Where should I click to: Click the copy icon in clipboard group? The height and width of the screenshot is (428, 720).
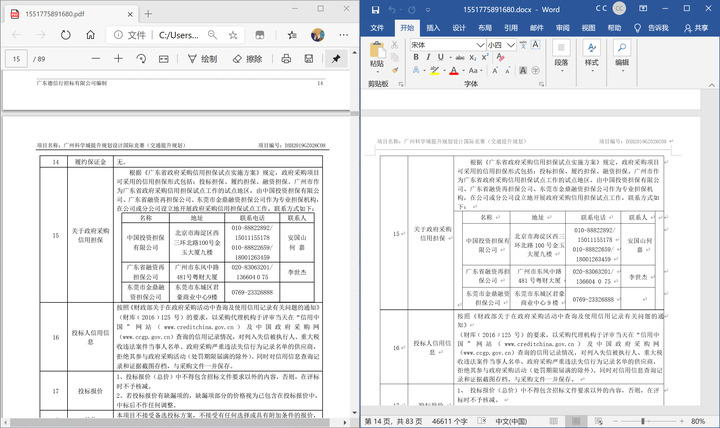(394, 57)
